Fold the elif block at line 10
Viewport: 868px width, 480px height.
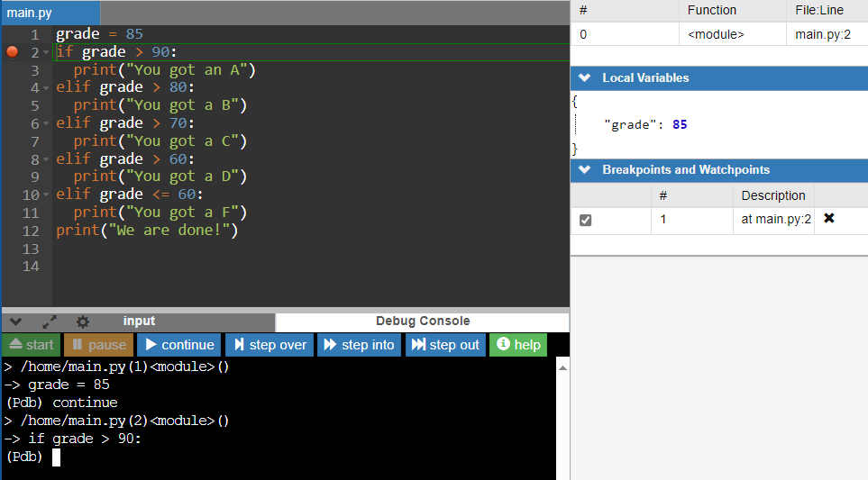point(46,195)
